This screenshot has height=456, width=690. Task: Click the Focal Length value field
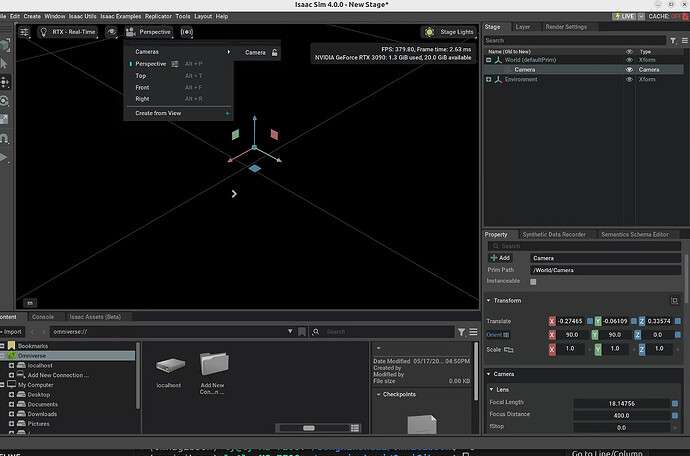pyautogui.click(x=621, y=403)
